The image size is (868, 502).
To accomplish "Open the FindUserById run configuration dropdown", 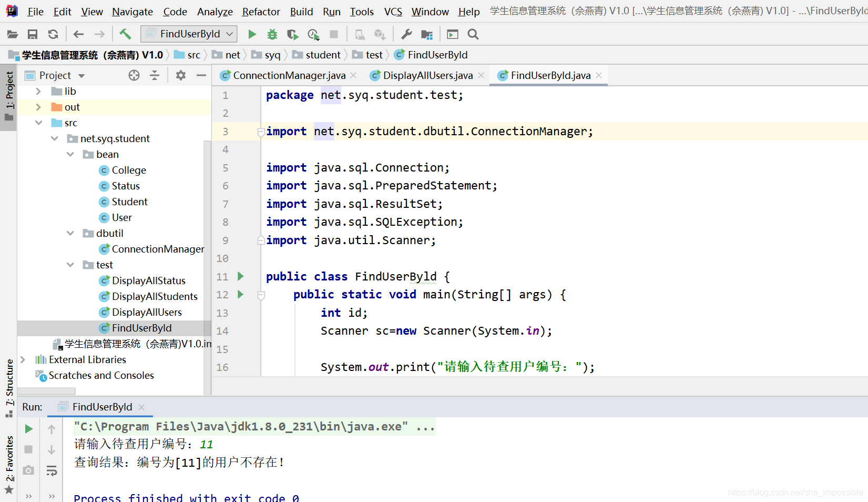I will coord(189,34).
